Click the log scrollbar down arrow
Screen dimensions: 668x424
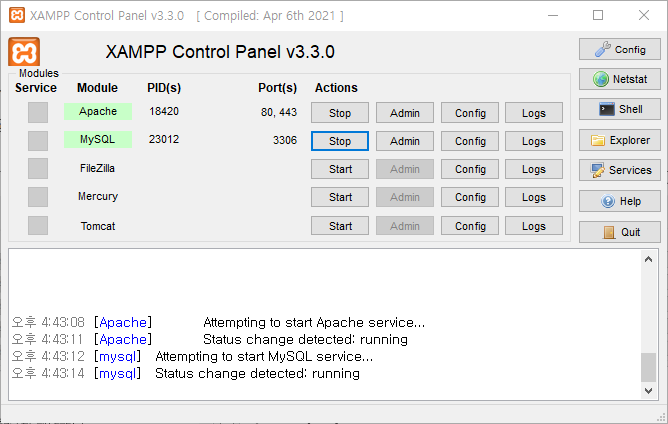click(648, 390)
